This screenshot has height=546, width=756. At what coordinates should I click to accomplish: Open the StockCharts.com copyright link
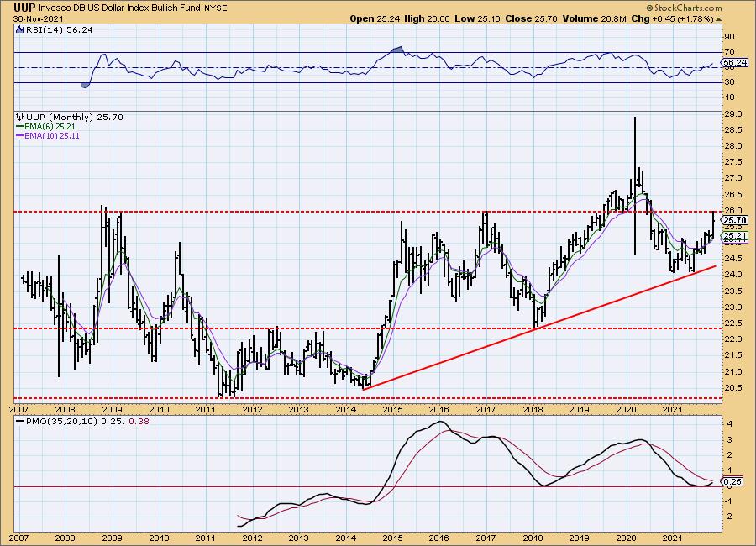click(684, 8)
